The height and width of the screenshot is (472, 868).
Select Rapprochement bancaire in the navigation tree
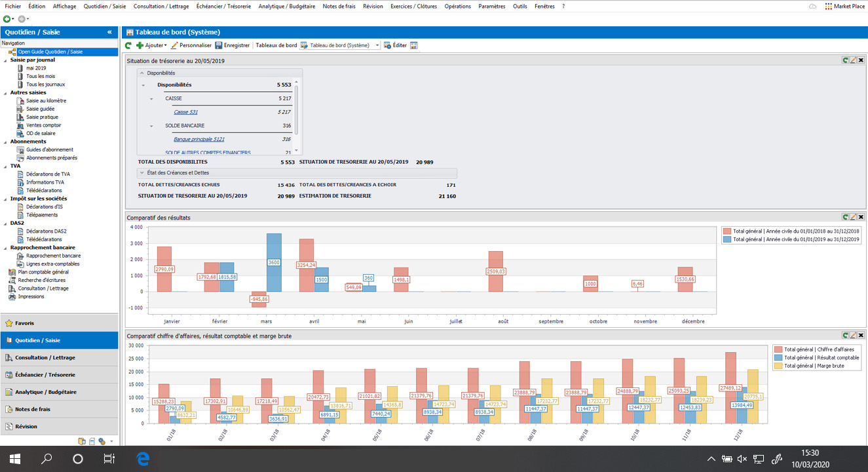pos(53,256)
